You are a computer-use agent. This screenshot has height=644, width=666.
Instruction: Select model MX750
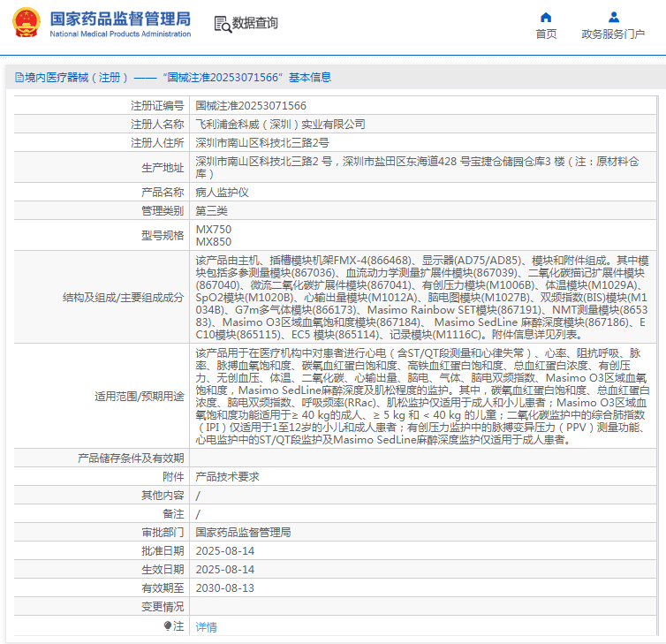point(214,230)
